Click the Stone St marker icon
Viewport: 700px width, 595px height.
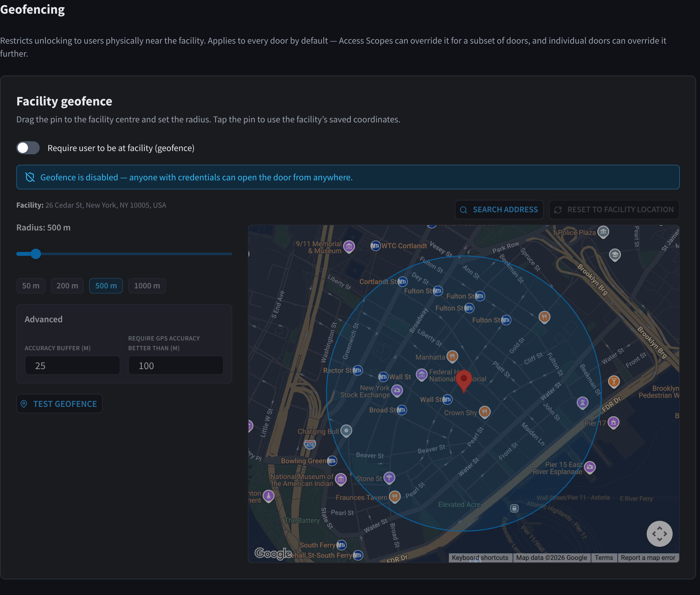pos(389,478)
